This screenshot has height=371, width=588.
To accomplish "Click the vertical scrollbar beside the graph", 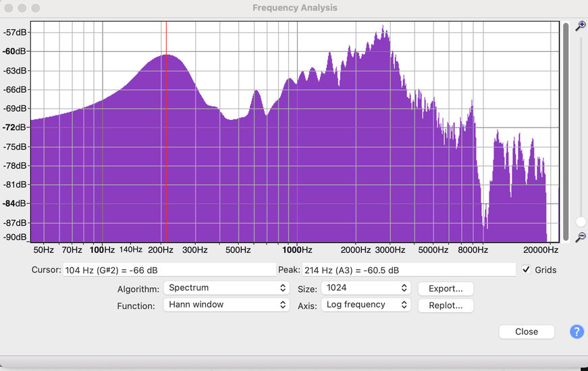I will point(566,132).
